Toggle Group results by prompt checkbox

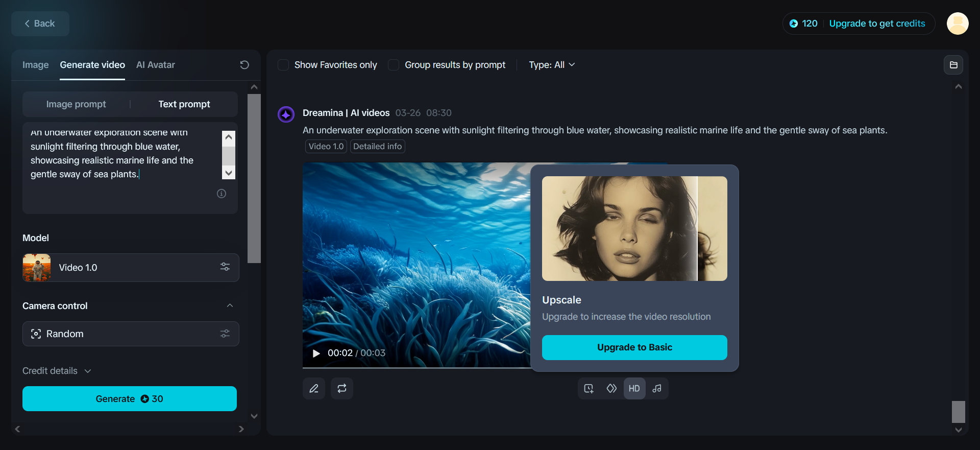[x=394, y=65]
